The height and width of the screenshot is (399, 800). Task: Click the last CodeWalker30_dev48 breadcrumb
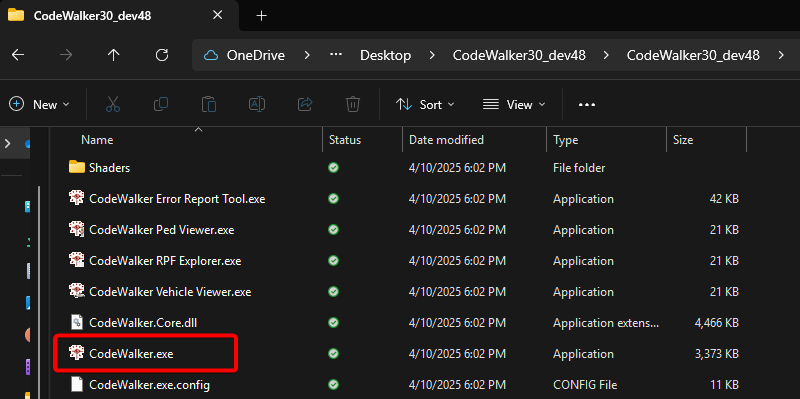point(693,55)
